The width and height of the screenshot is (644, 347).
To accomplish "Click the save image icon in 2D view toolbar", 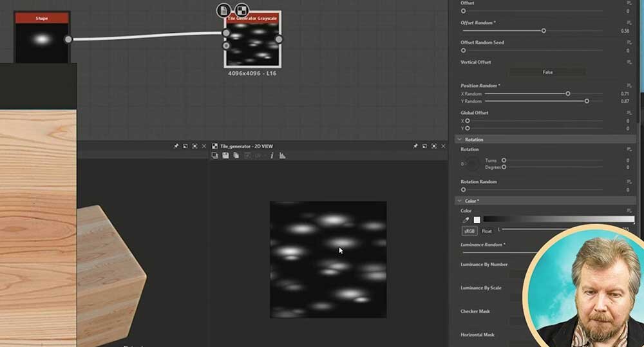I will point(225,156).
